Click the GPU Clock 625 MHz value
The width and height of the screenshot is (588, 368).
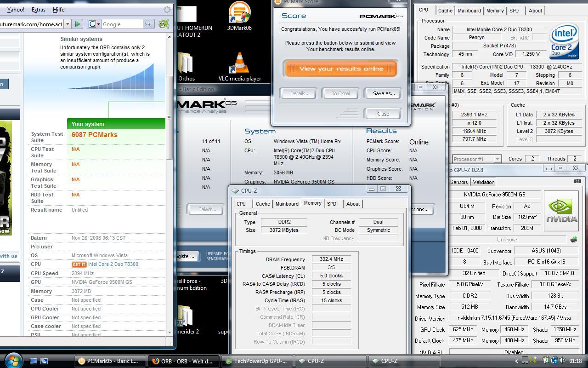(463, 329)
